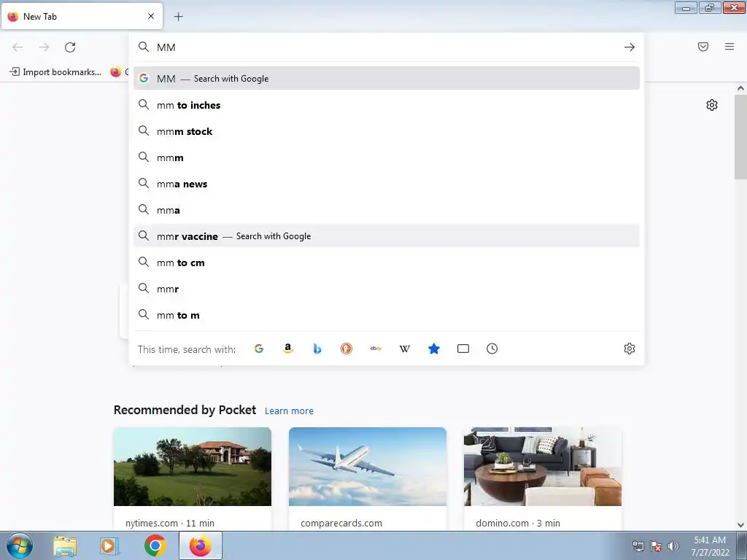Click scrollbar down arrow

(x=740, y=525)
